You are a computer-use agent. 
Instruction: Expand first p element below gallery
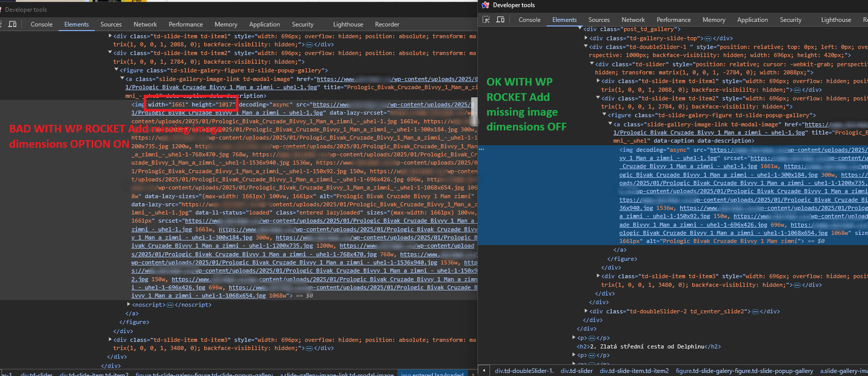pyautogui.click(x=574, y=338)
